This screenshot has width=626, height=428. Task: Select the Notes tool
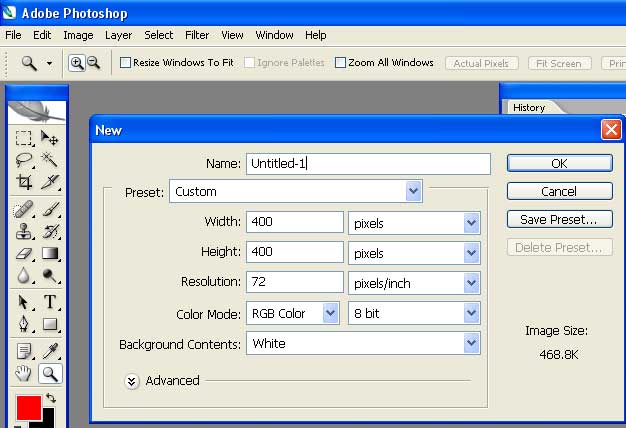24,351
